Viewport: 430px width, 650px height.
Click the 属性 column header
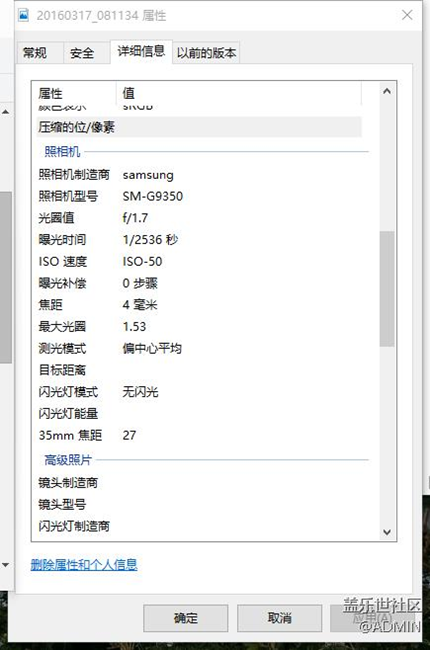pyautogui.click(x=76, y=93)
